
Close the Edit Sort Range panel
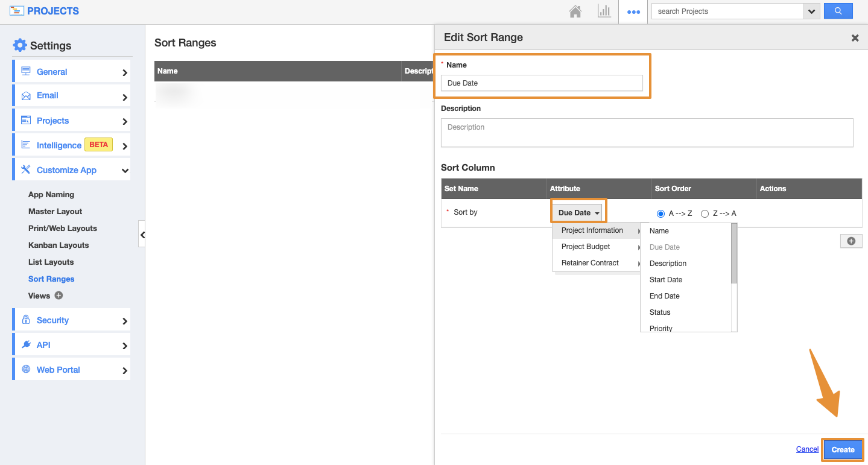855,37
